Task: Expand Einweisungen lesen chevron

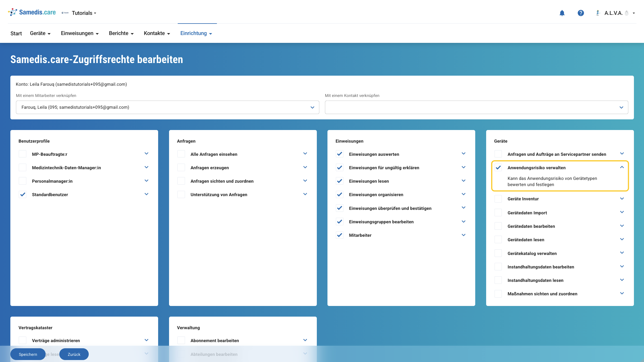Action: coord(463,181)
